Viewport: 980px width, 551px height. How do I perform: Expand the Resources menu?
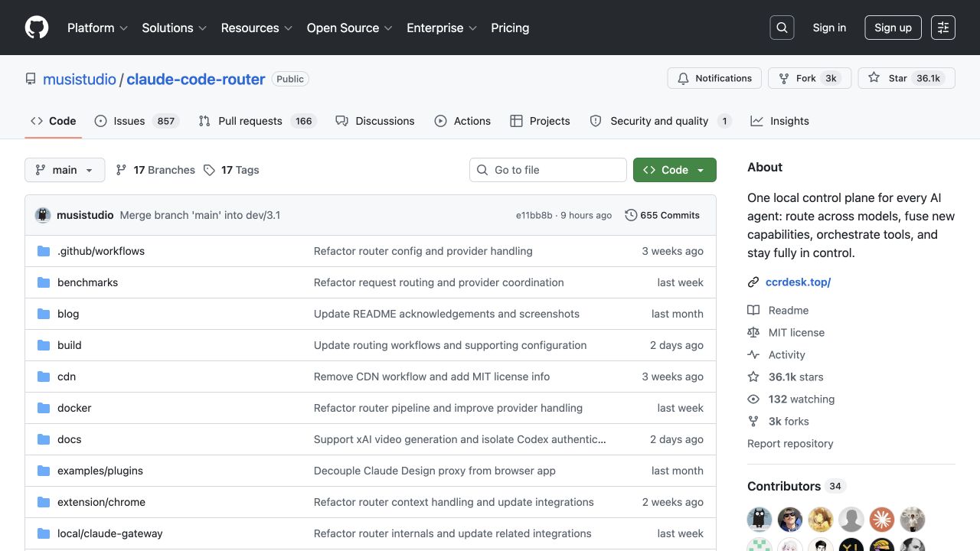pos(257,28)
